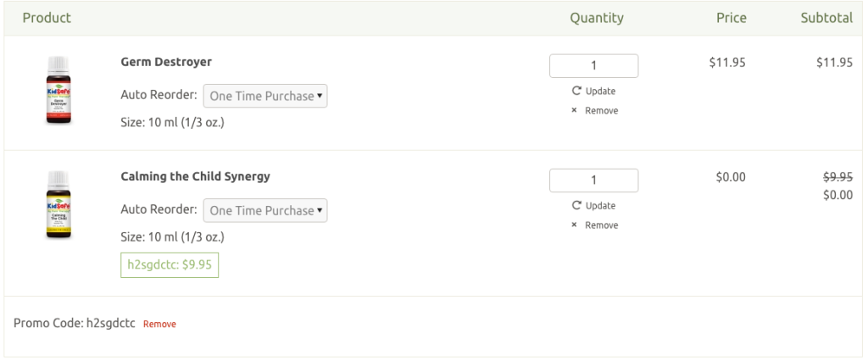Open the Calming the Child Synergy title
868x361 pixels.
coord(195,176)
